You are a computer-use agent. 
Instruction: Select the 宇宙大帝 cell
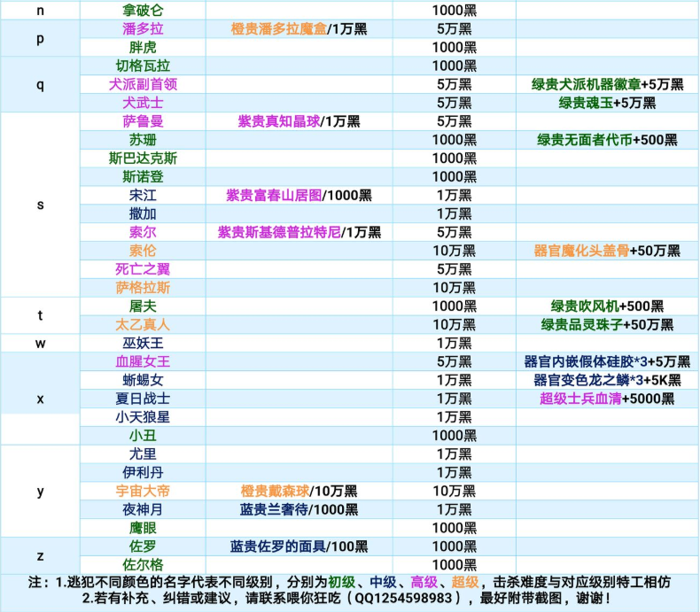point(143,492)
